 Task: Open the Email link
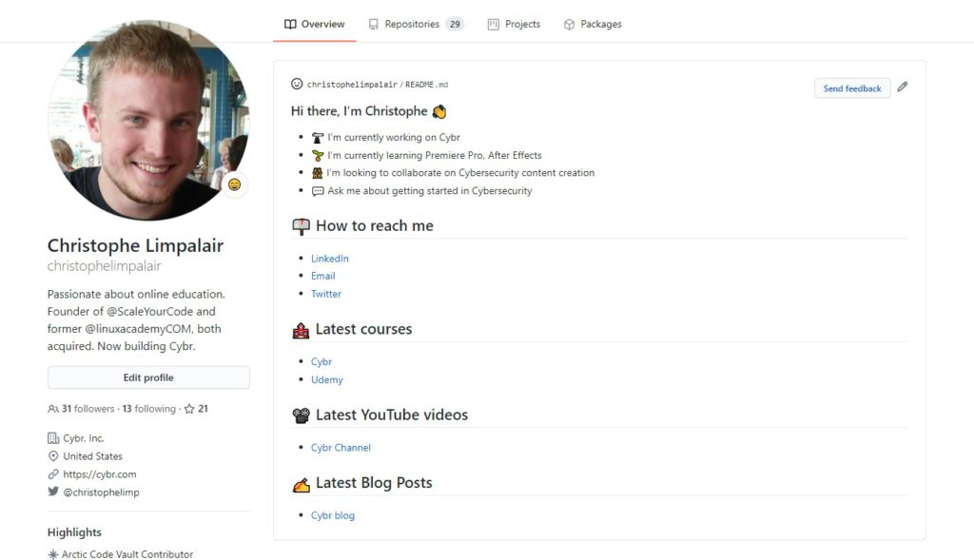[323, 275]
